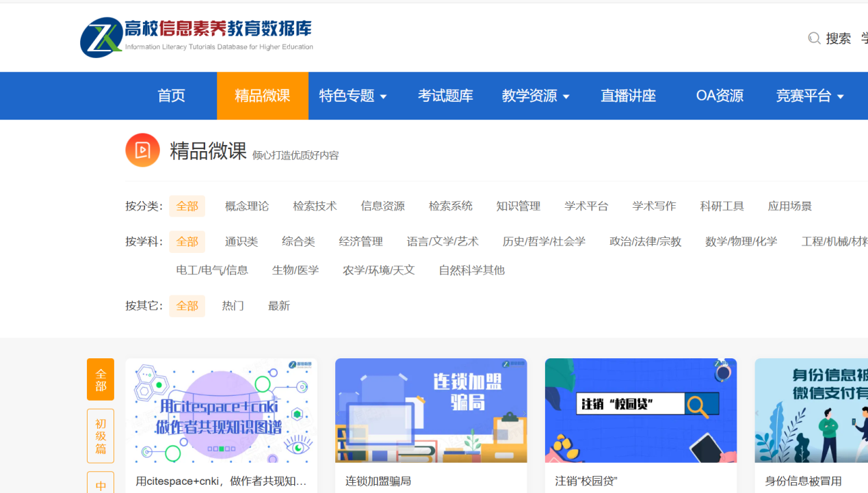
Task: Click the site logo in the header
Action: (x=196, y=37)
